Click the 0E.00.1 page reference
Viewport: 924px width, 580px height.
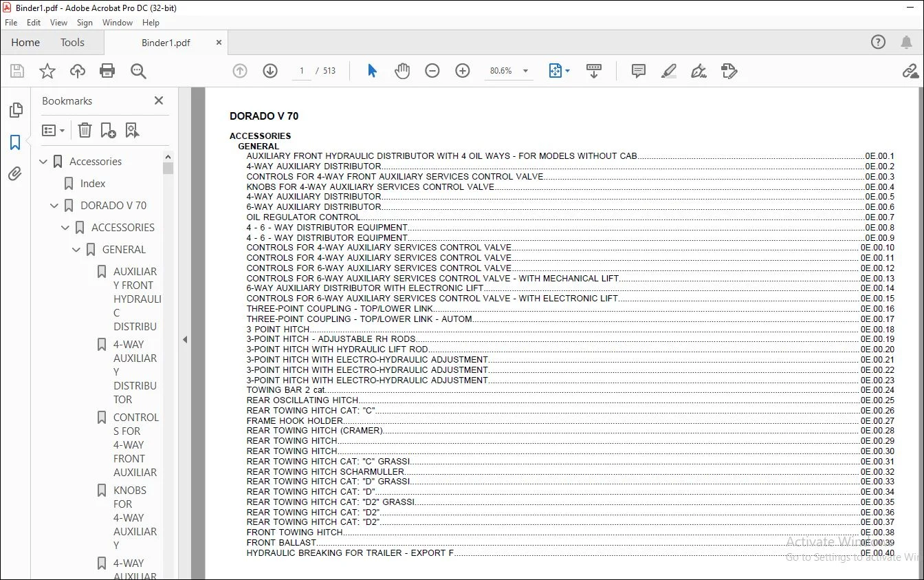point(879,156)
